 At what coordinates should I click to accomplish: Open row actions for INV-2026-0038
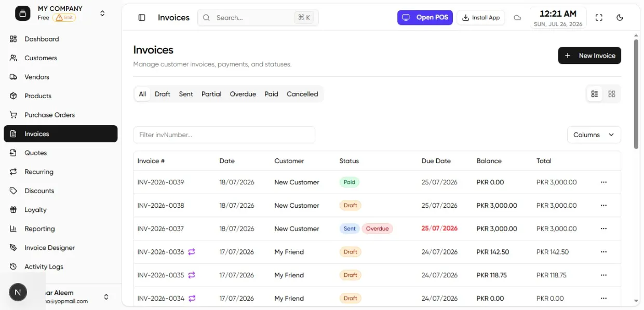(603, 206)
